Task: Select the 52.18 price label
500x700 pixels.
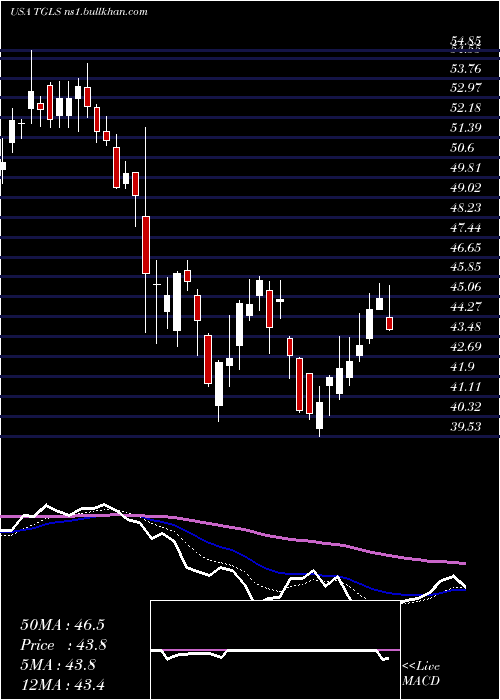Action: click(466, 108)
